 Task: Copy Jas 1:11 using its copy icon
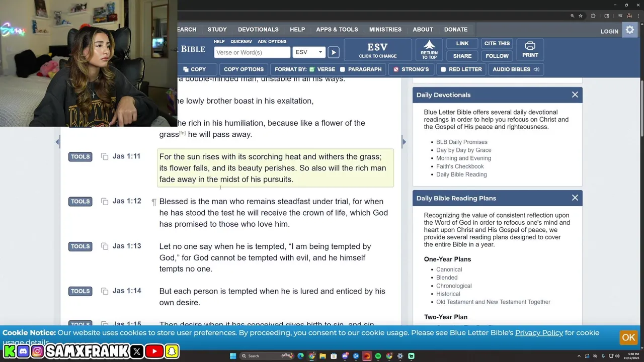pyautogui.click(x=105, y=157)
